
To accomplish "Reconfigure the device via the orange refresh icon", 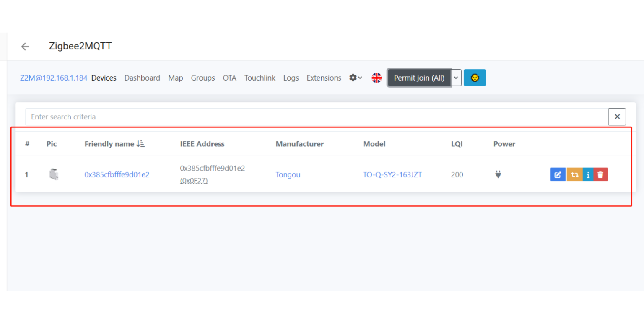I will [574, 174].
